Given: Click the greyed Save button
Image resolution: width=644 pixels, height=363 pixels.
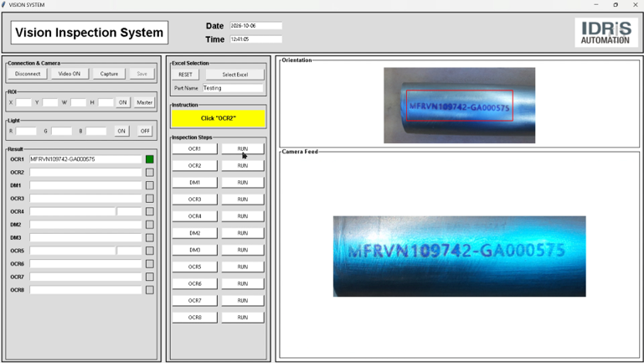Looking at the screenshot, I should (142, 74).
